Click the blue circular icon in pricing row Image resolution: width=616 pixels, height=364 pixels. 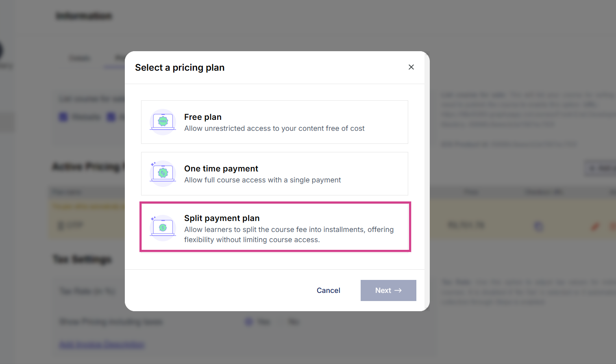click(538, 226)
